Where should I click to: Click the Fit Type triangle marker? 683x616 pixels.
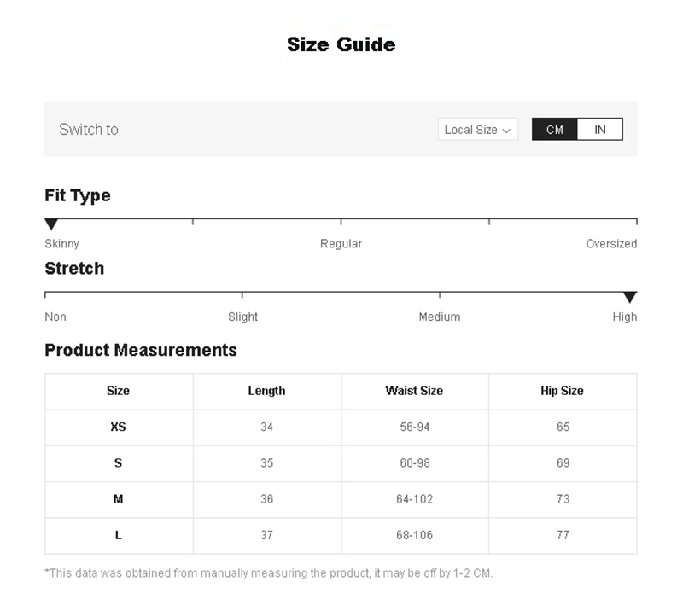tap(51, 224)
